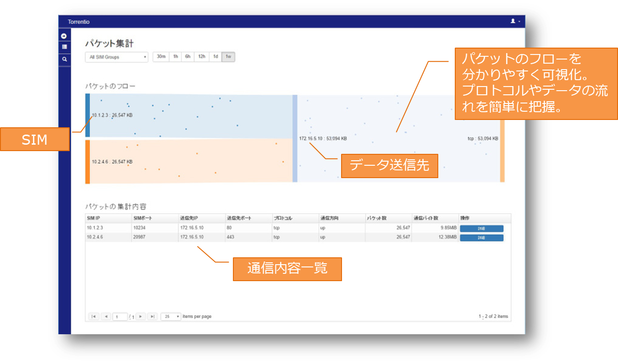Screen dimensions: 618x364
Task: Select the 1w time range
Action: [x=228, y=57]
